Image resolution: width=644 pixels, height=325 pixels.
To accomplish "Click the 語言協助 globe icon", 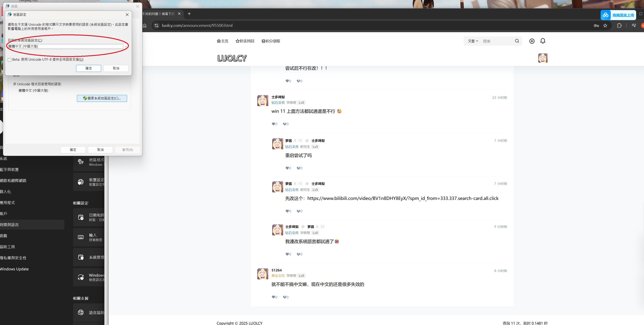I will pyautogui.click(x=81, y=312).
